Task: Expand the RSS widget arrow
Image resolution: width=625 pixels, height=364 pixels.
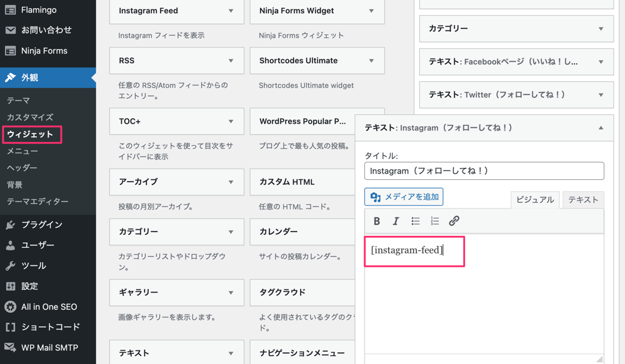Action: tap(231, 61)
